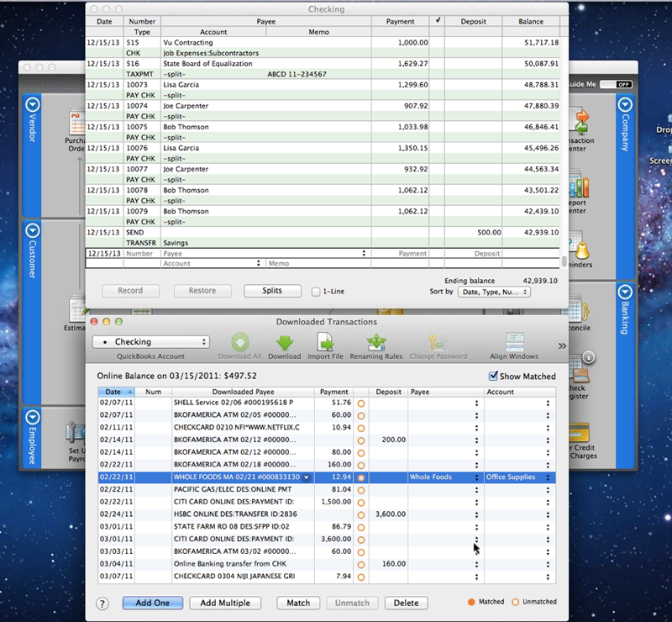Screen dimensions: 672x622
Task: Click the Downloaded Payee column header
Action: (243, 392)
